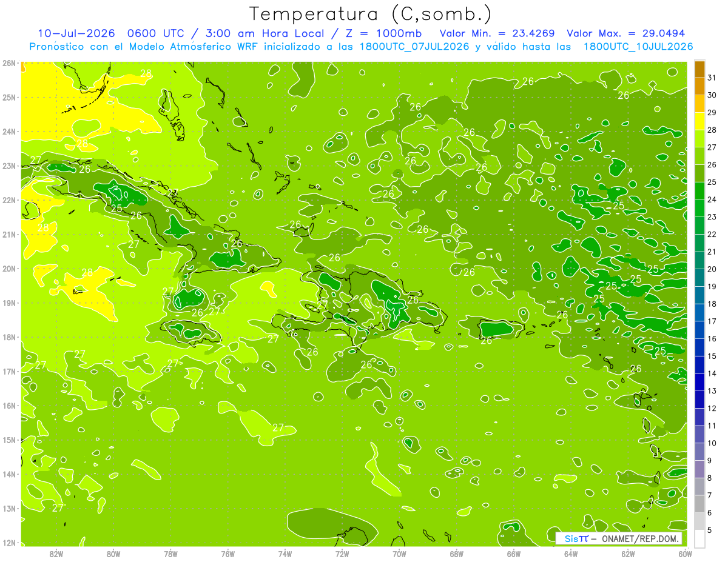Viewport: 728px width, 562px height.
Task: Click the 60W longitude axis label
Action: (685, 554)
